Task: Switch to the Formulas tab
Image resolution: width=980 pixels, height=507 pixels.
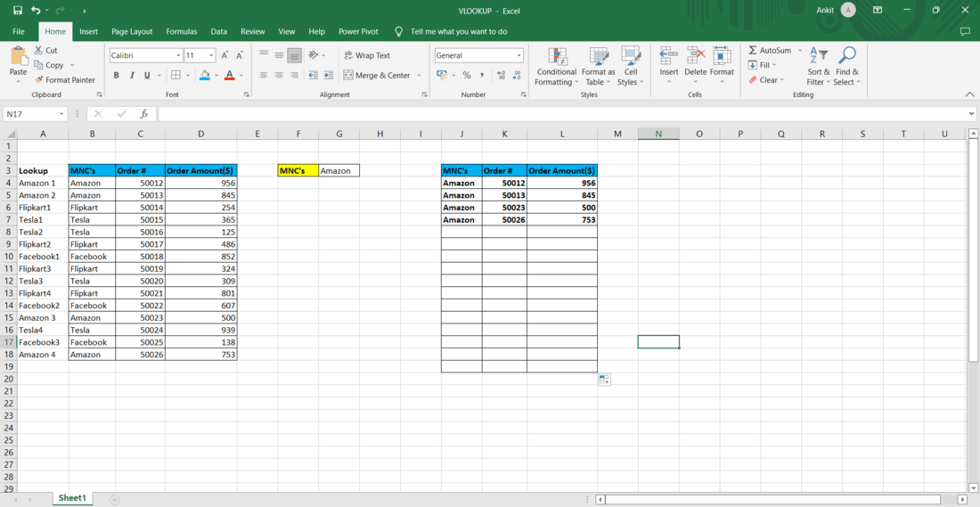Action: click(x=181, y=31)
